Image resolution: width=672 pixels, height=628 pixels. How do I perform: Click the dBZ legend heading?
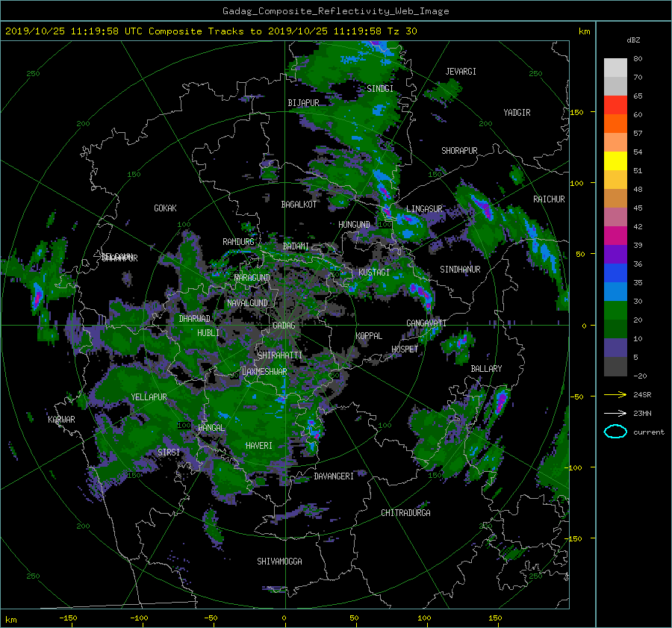633,40
